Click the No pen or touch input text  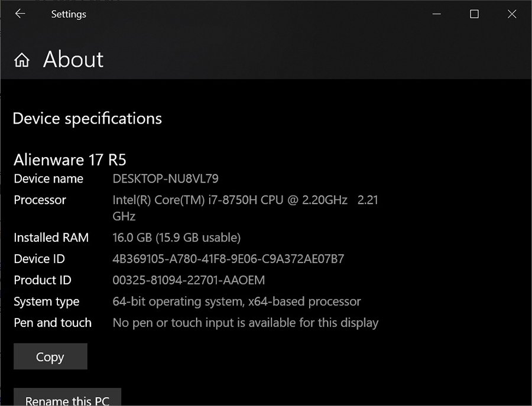[x=245, y=323]
